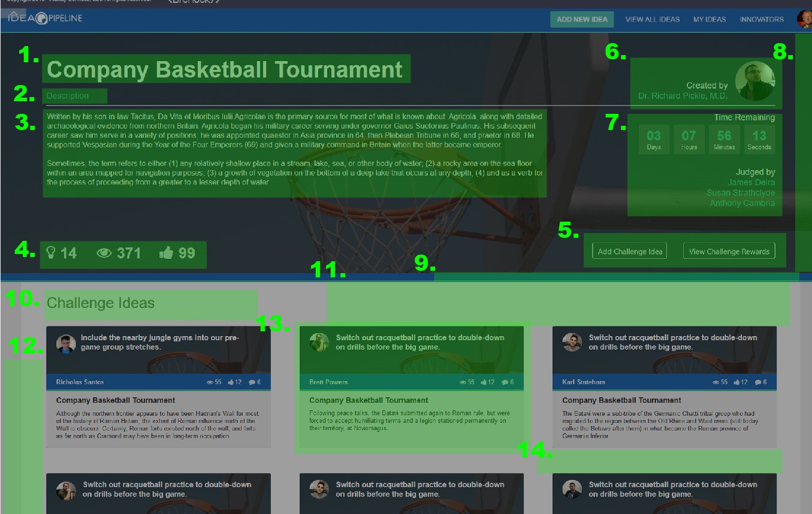
Task: Open the Innovators menu item
Action: 761,19
